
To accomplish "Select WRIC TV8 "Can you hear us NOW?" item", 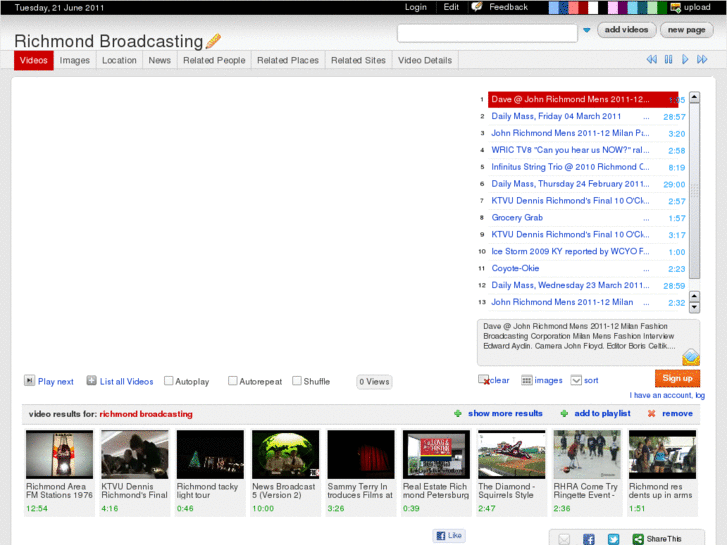I will (570, 150).
